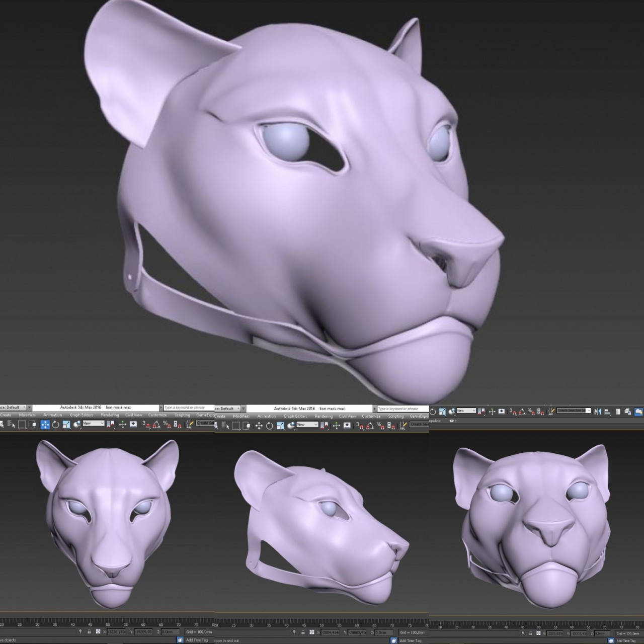Open Create Selection Set dropdown in right window
Viewport: 644px width, 644px height.
tap(574, 411)
